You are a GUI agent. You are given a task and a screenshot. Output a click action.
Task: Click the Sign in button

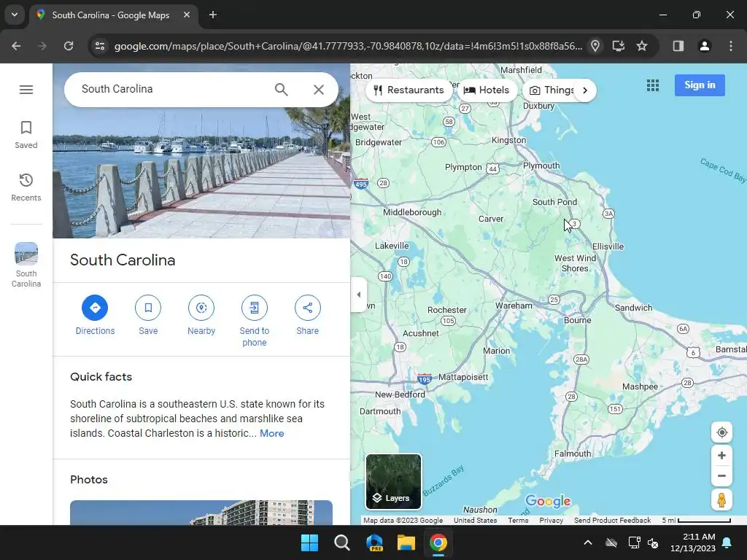coord(700,85)
